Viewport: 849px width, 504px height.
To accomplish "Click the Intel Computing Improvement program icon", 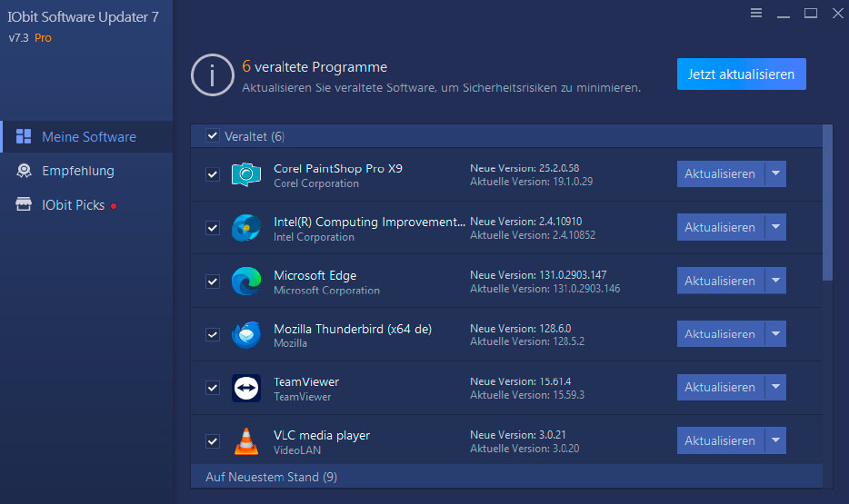I will click(246, 228).
